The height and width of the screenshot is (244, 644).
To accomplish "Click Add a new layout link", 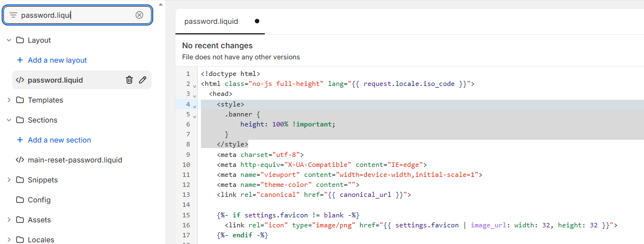I will pyautogui.click(x=57, y=60).
